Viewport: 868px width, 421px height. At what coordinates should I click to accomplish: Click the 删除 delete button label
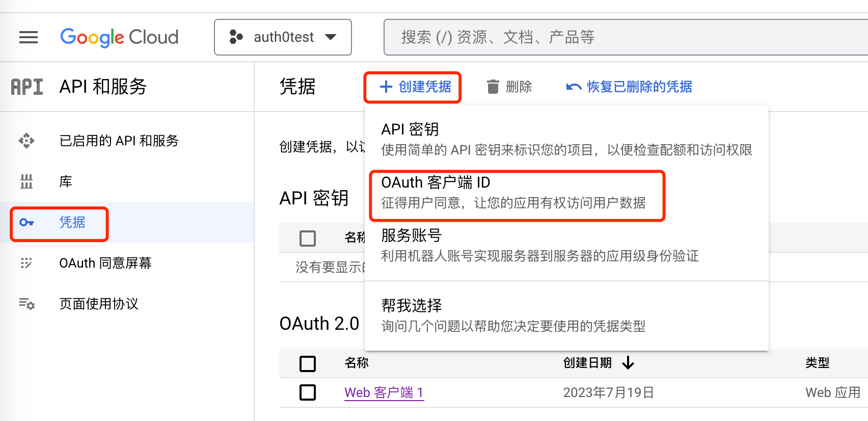tap(519, 87)
